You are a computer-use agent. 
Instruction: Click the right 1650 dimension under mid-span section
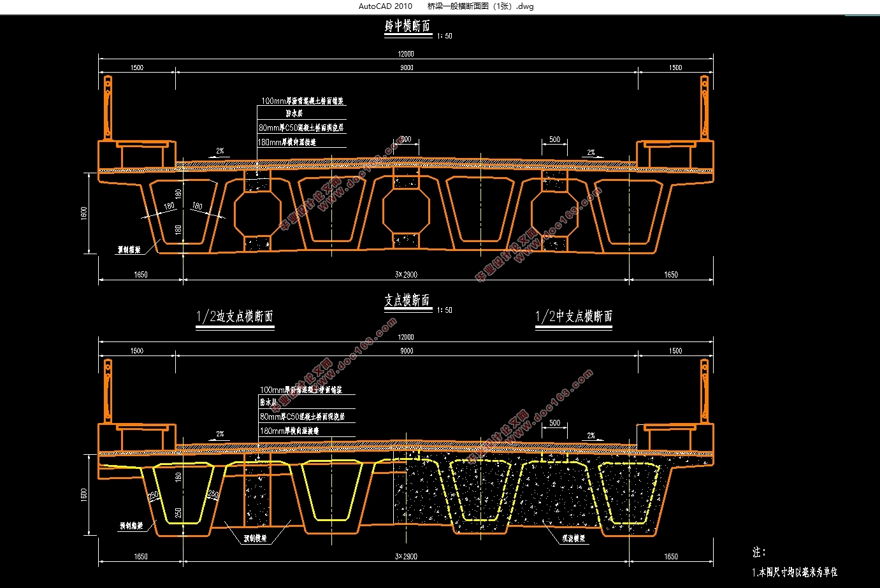[x=671, y=275]
